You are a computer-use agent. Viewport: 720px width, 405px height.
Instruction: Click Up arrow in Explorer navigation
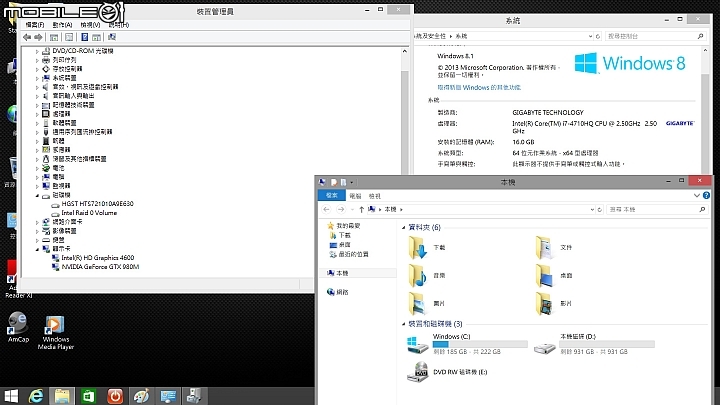(x=361, y=209)
